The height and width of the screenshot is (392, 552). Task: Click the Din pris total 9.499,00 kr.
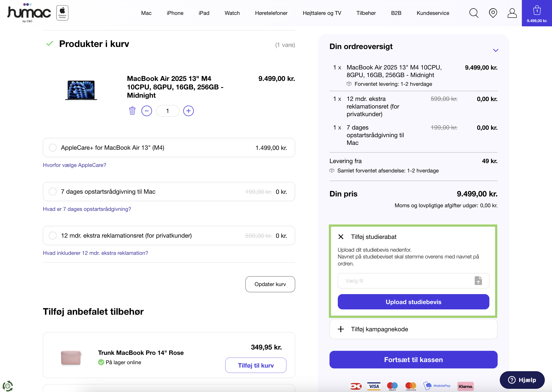tap(477, 194)
